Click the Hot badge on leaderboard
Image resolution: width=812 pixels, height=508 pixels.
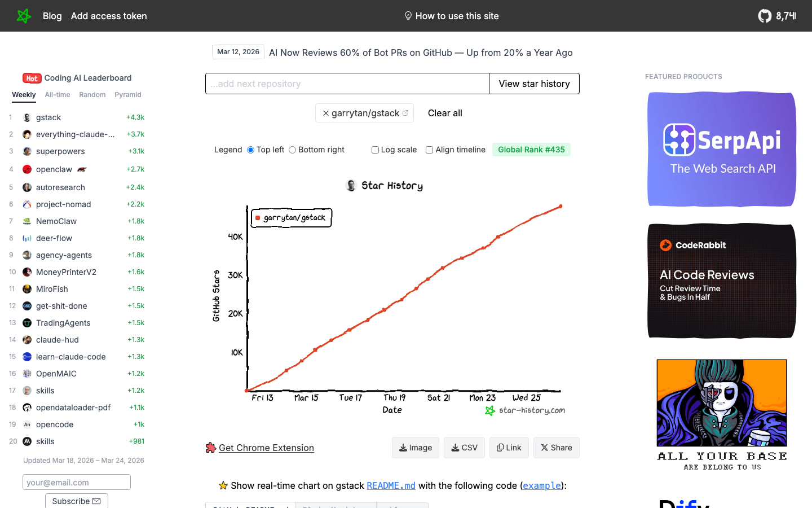coord(32,78)
